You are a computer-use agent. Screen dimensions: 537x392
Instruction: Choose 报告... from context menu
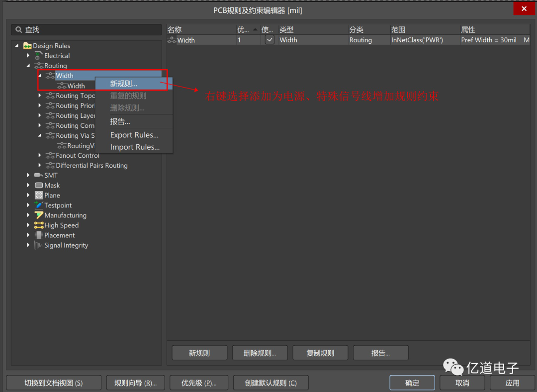(x=134, y=121)
